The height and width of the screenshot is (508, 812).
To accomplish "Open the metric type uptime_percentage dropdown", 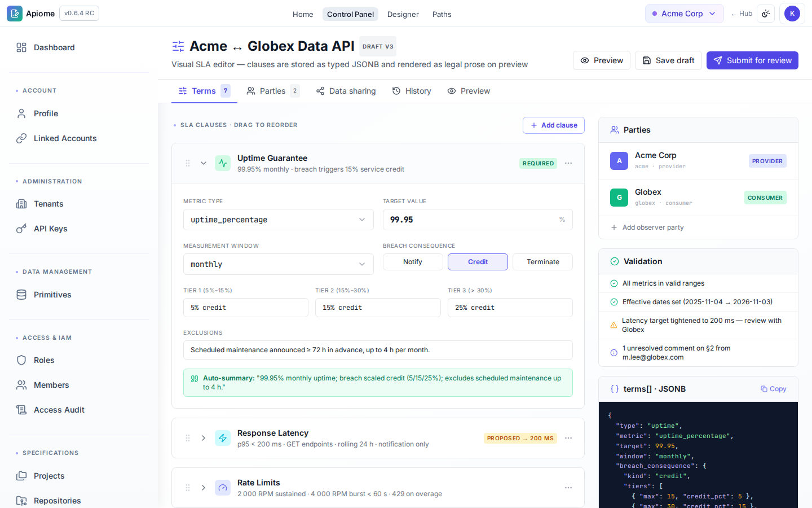I will tap(279, 220).
